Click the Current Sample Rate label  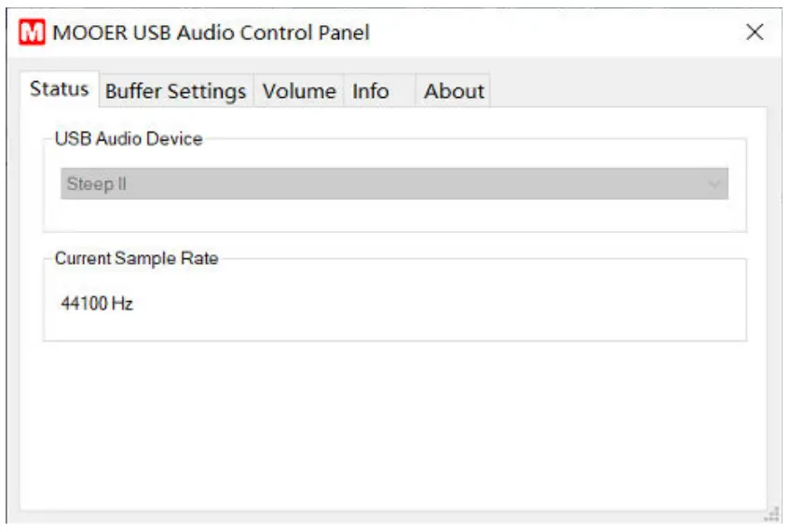tap(136, 259)
